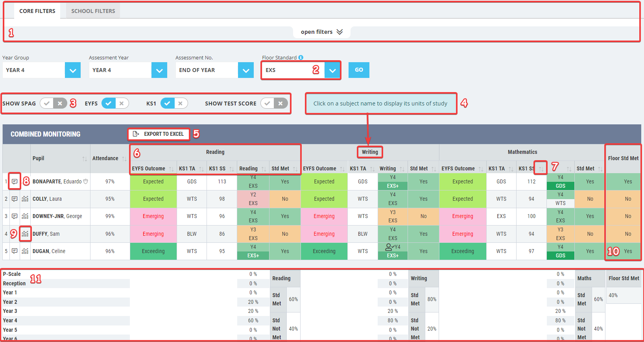Open comment icon for Duffy, Sam

pos(15,234)
